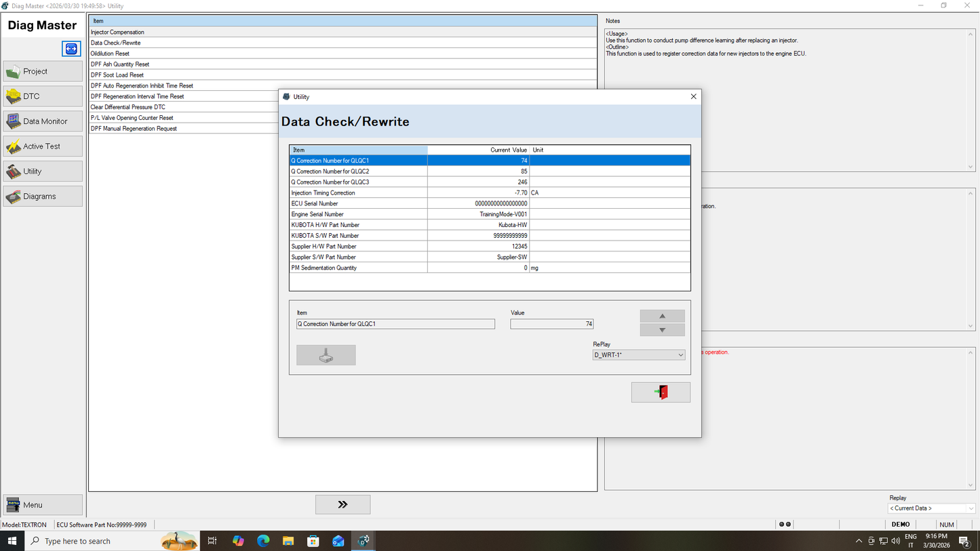This screenshot has height=551, width=980.
Task: Select Q Correction Number for QLQC2 row
Action: [490, 171]
